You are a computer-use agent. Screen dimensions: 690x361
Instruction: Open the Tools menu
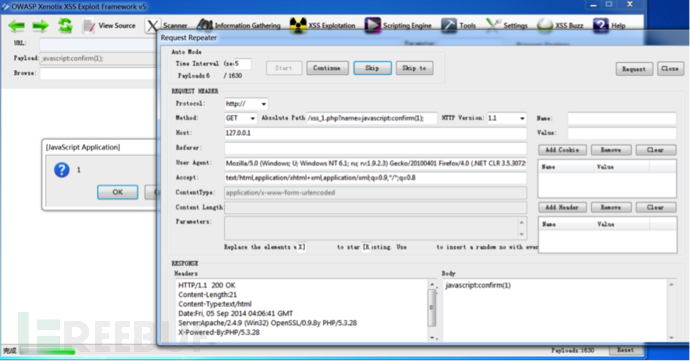coord(459,26)
